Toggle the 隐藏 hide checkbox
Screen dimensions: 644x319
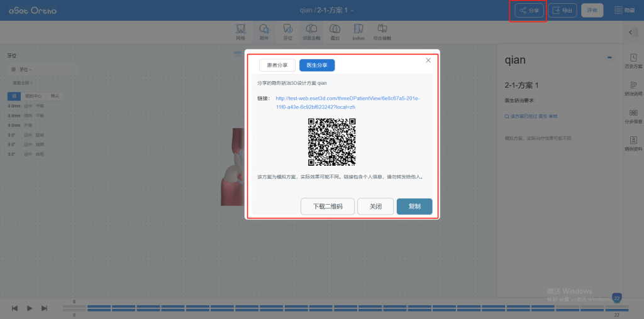[619, 11]
